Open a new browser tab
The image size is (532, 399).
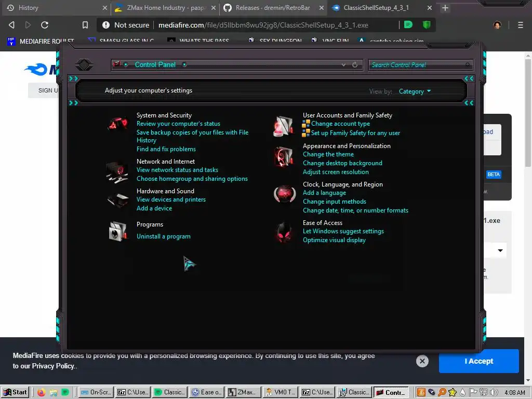445,8
